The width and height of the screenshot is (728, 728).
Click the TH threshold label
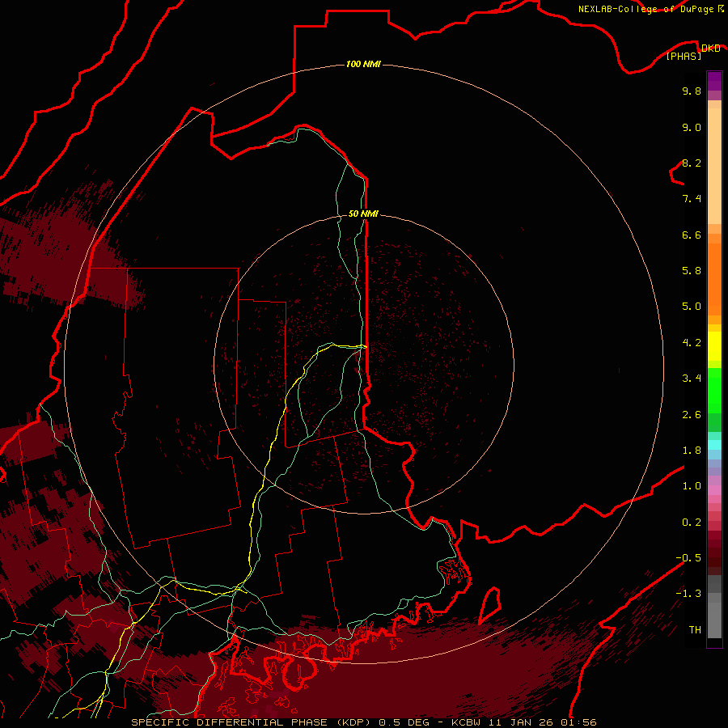coord(695,630)
